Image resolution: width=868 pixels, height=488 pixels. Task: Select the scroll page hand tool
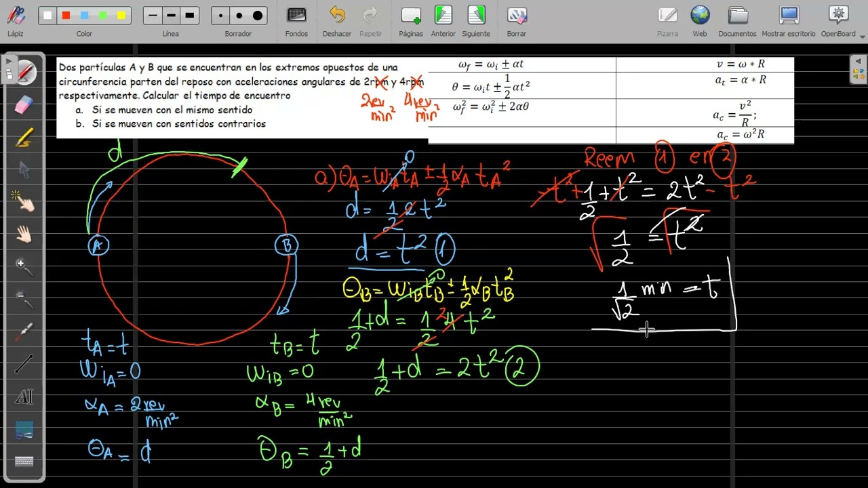24,235
